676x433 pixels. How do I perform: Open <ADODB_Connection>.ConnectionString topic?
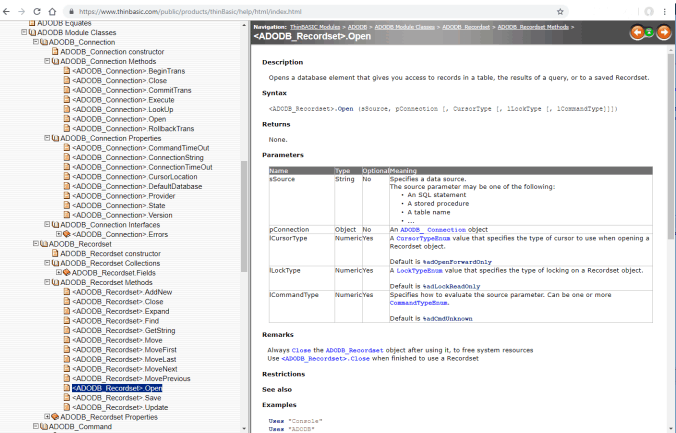(138, 157)
